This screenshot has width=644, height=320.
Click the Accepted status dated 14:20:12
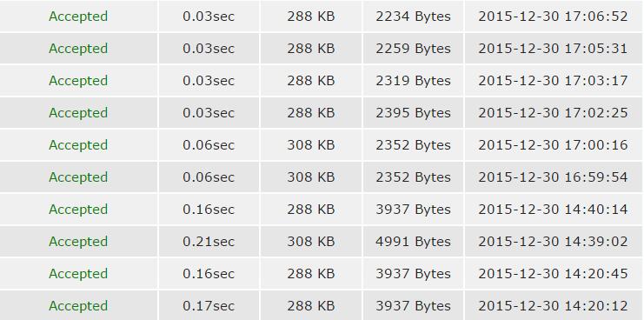[x=78, y=305]
